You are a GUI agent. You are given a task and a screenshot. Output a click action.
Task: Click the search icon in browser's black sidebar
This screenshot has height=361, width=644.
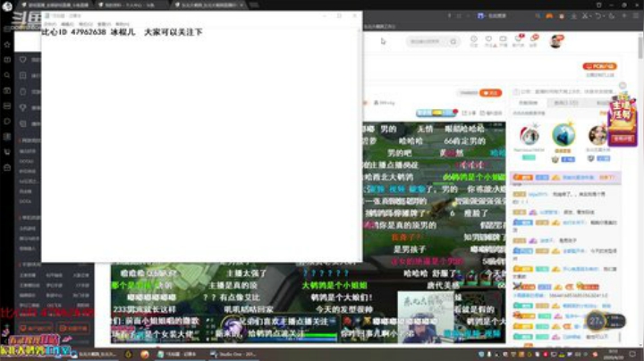7,75
